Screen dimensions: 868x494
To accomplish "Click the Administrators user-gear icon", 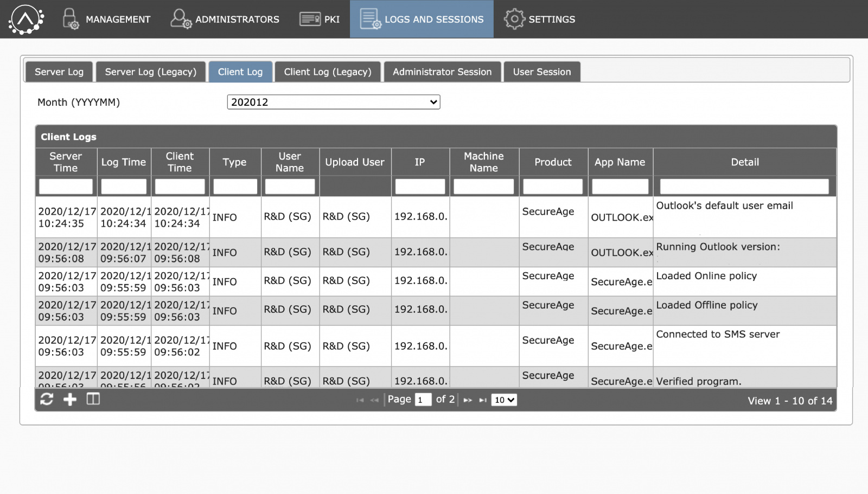I will click(x=181, y=19).
